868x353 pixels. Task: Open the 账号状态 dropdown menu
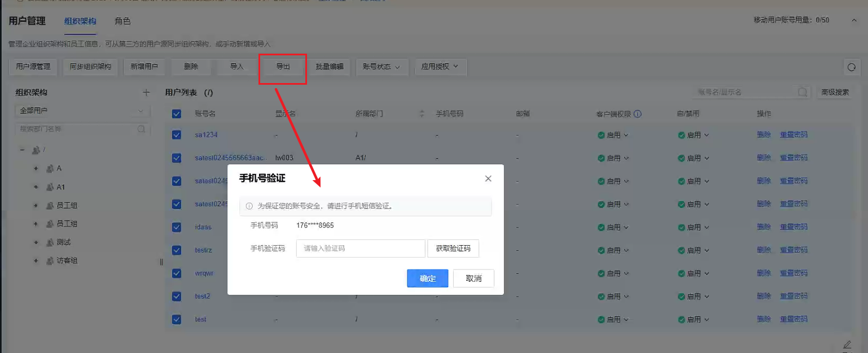click(x=381, y=67)
